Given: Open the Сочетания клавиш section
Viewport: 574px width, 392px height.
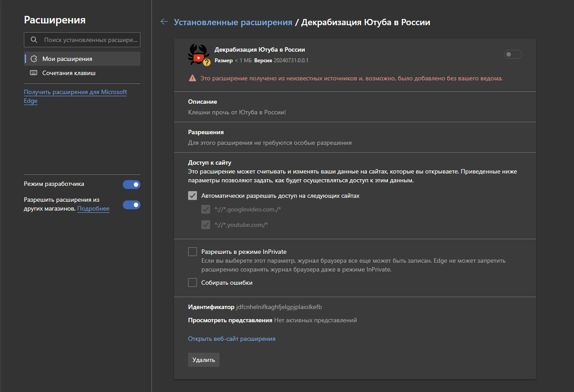Looking at the screenshot, I should [x=82, y=73].
